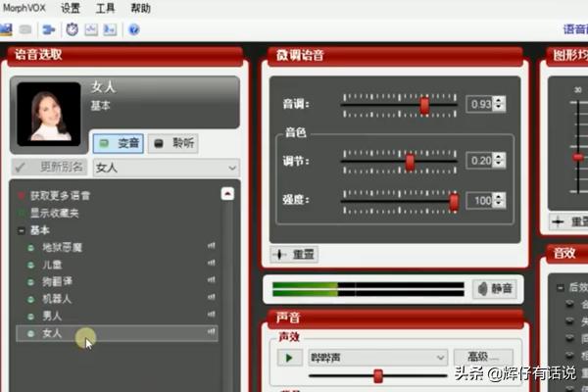This screenshot has width=588, height=392.
Task: Click the graphic equalizer red slider handle
Action: [x=578, y=157]
